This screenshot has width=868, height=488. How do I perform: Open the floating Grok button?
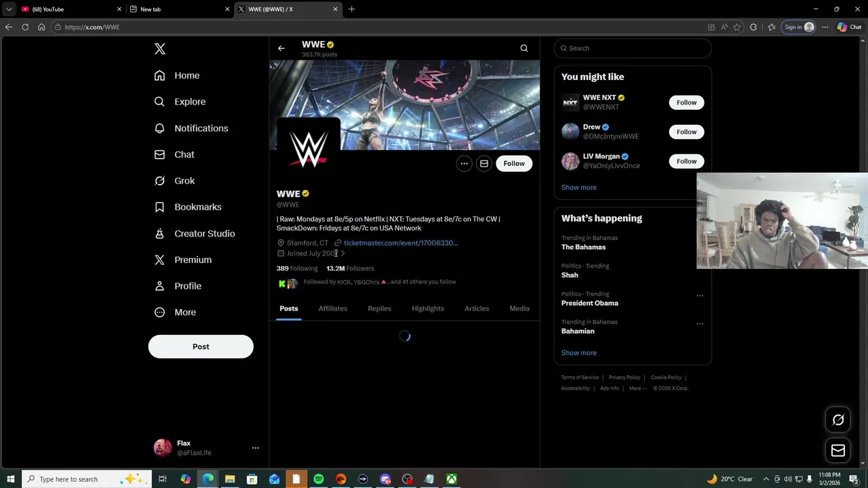point(838,420)
